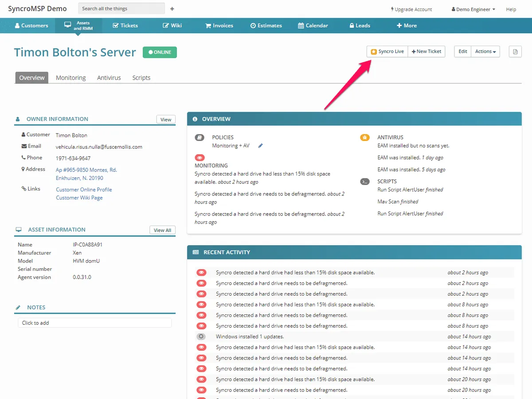Open the Antivirus tab
This screenshot has width=532, height=399.
[109, 78]
